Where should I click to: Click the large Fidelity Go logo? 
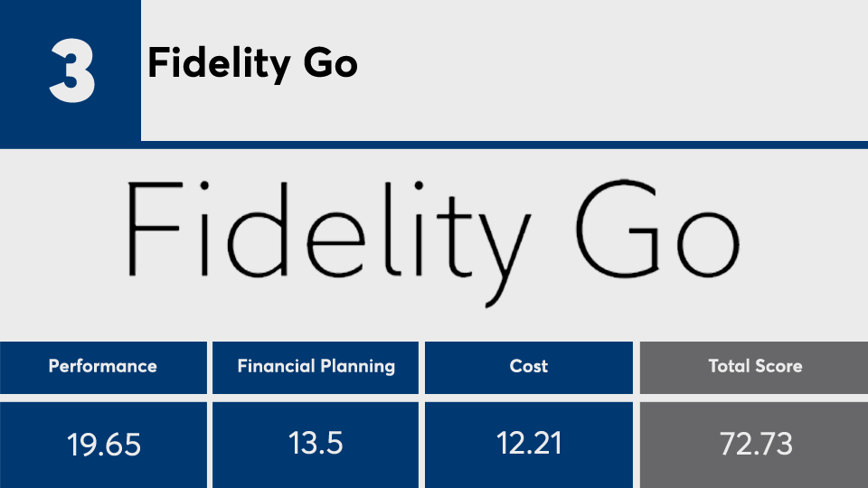(x=432, y=231)
